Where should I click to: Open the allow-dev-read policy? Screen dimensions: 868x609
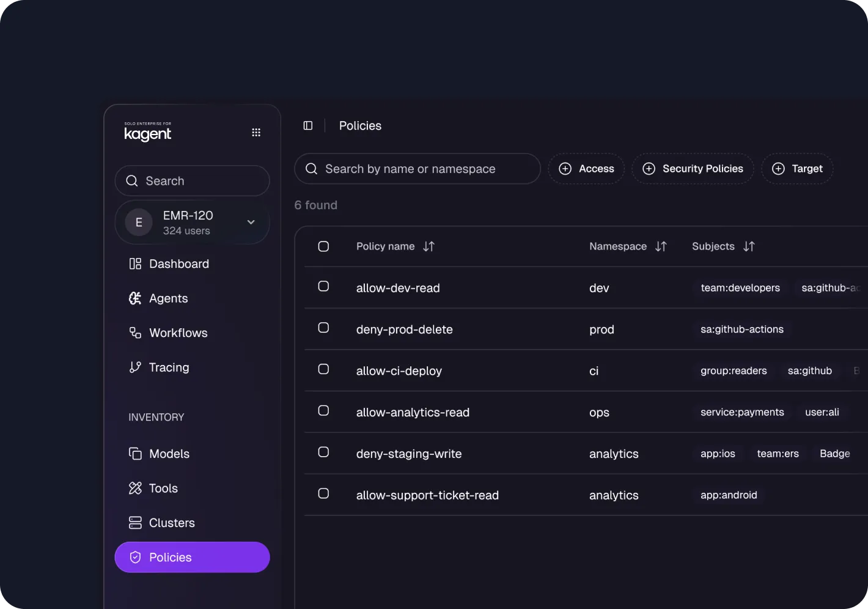coord(398,288)
